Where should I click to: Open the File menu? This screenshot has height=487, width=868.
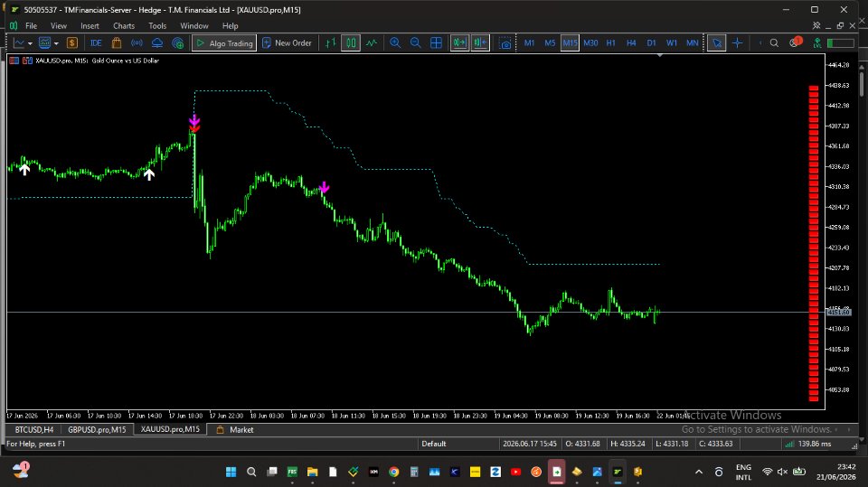[31, 25]
